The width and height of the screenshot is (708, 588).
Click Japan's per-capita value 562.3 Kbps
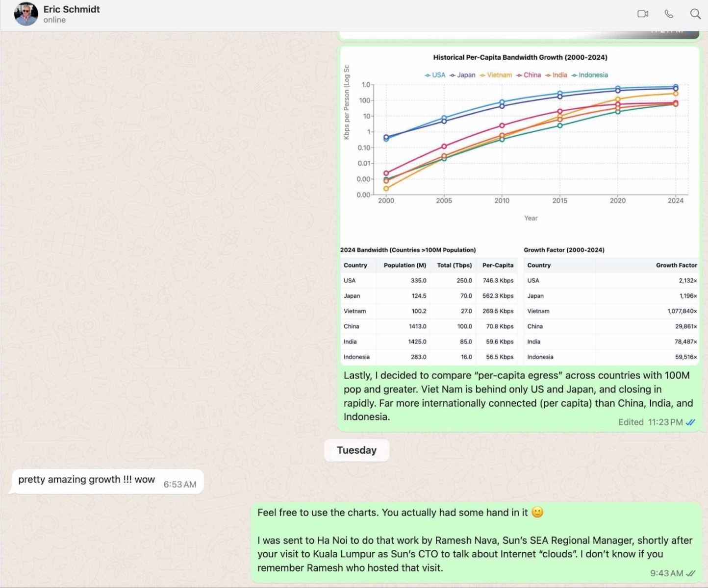(x=498, y=296)
